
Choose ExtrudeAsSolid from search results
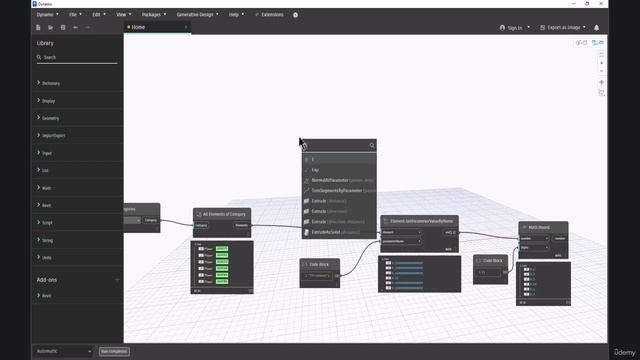[339, 232]
